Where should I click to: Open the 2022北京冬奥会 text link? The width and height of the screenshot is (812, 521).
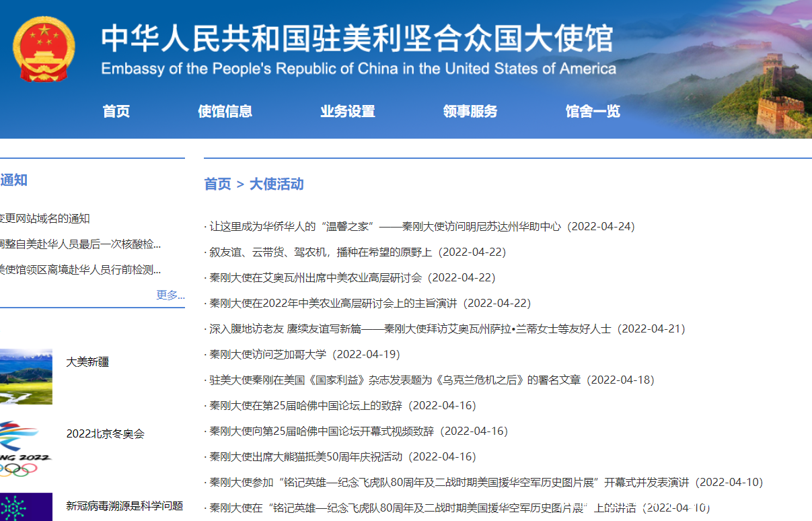click(x=105, y=434)
